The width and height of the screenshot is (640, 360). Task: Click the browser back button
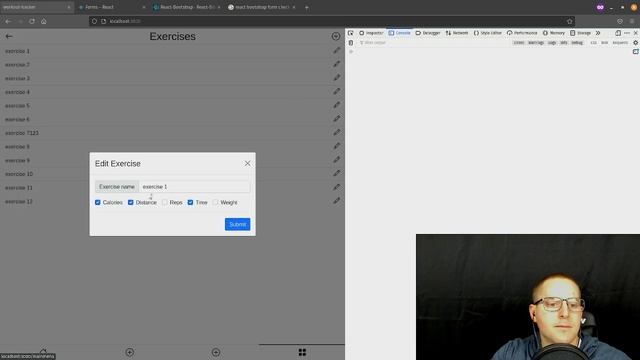click(x=9, y=21)
